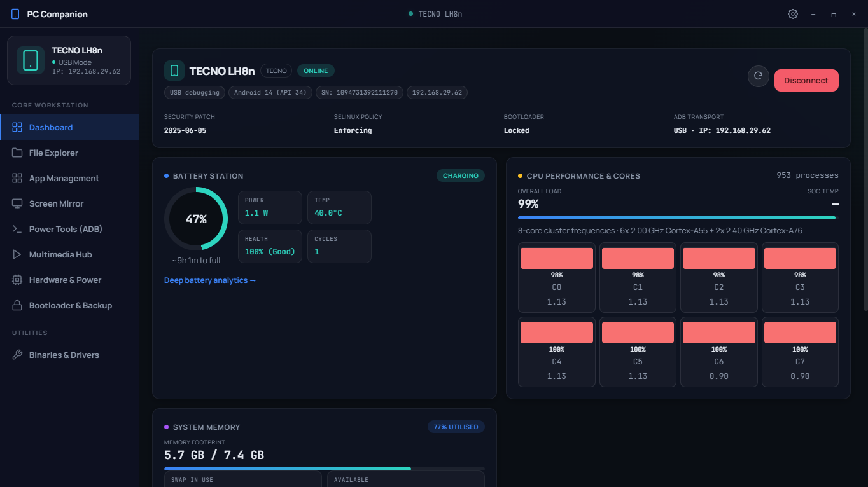
Task: Click the ~9h 1m to full estimate
Action: tap(196, 261)
